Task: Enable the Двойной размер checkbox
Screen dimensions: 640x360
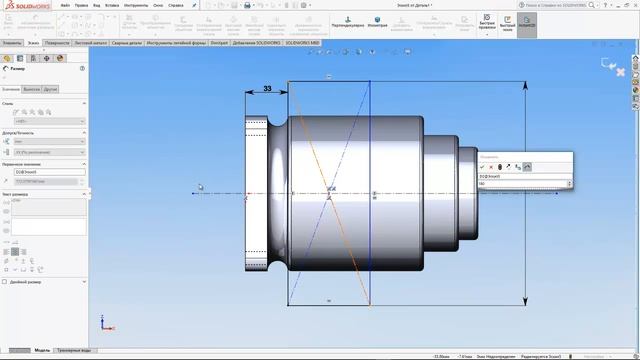Action: point(4,282)
